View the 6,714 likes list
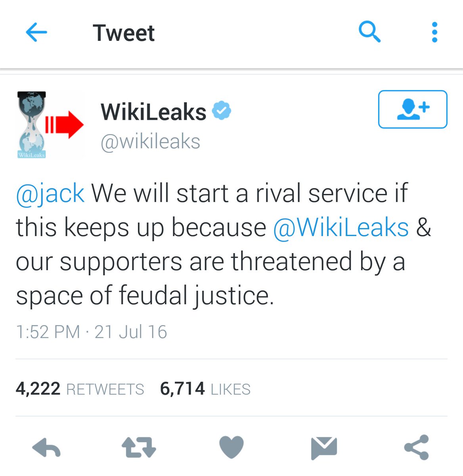This screenshot has width=463, height=476. [205, 389]
